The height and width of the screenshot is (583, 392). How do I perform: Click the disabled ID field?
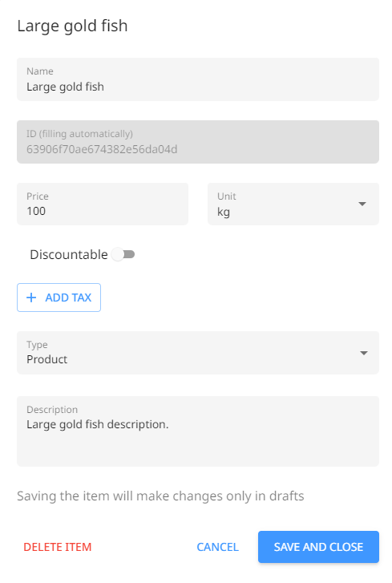(198, 142)
